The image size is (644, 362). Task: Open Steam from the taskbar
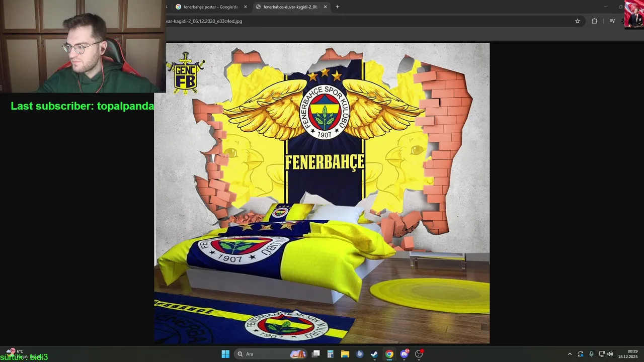click(374, 354)
